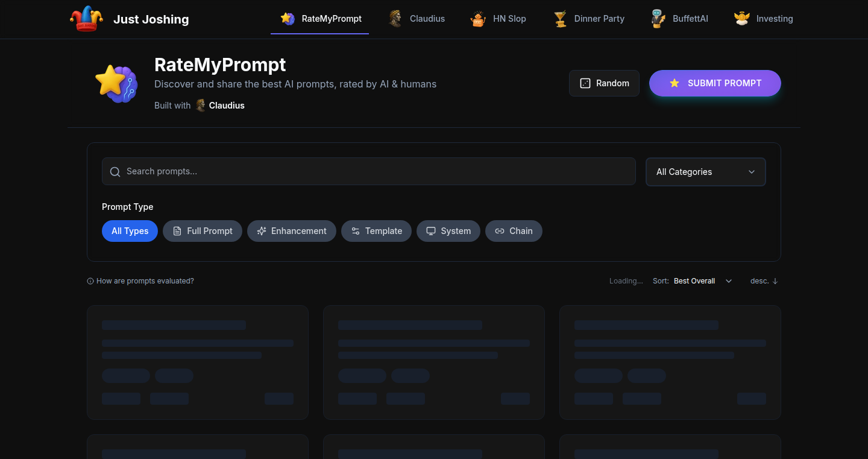Click the RateMyPrompt page heading
This screenshot has width=868, height=459.
click(220, 65)
